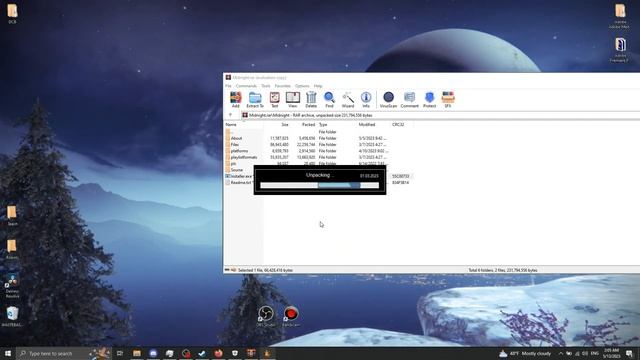Click the Info toolbar icon
This screenshot has width=640, height=360.
[366, 99]
